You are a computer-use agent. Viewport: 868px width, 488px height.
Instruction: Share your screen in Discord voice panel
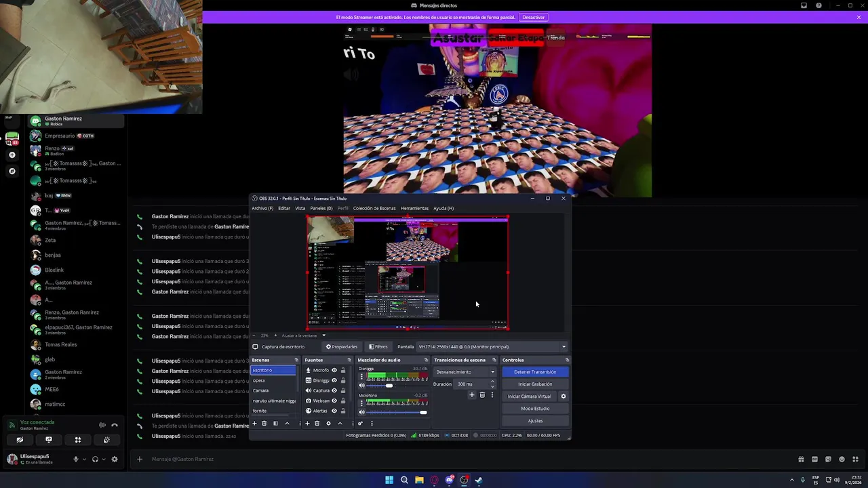pyautogui.click(x=48, y=440)
